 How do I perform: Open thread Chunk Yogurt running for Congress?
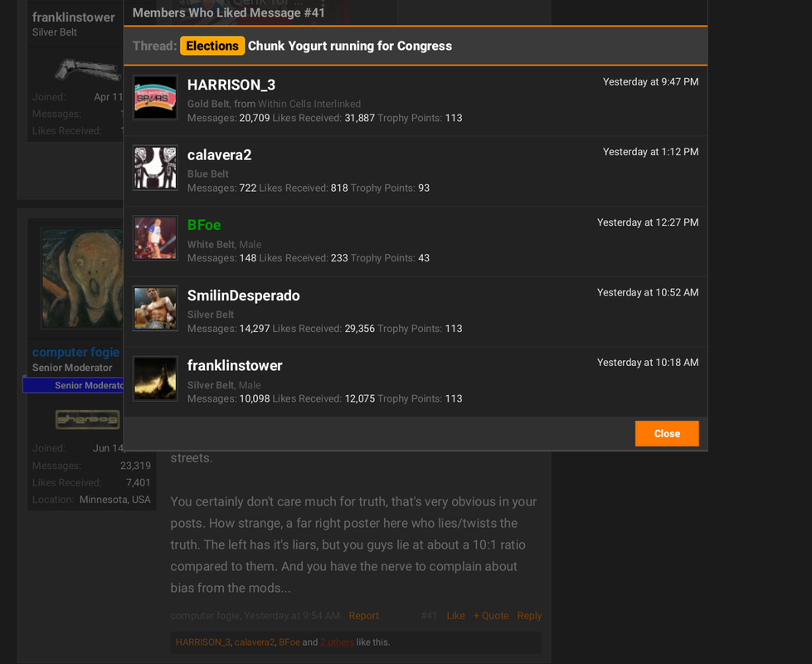pyautogui.click(x=350, y=46)
